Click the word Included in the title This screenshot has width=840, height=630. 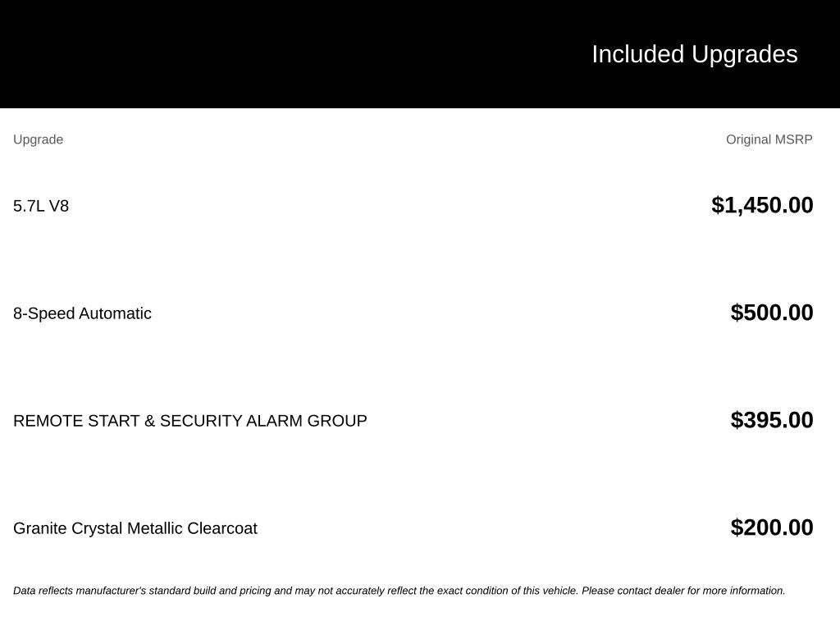pyautogui.click(x=637, y=54)
